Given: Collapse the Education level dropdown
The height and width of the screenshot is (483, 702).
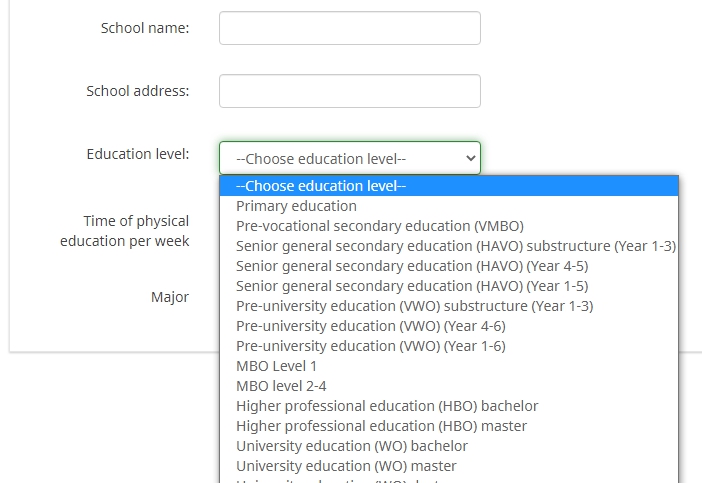Looking at the screenshot, I should point(349,158).
